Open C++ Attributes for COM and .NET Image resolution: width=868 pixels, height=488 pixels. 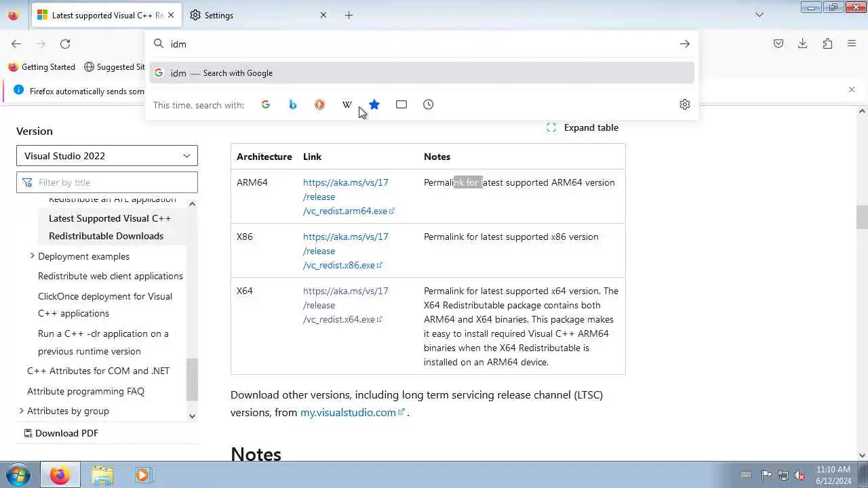[98, 371]
